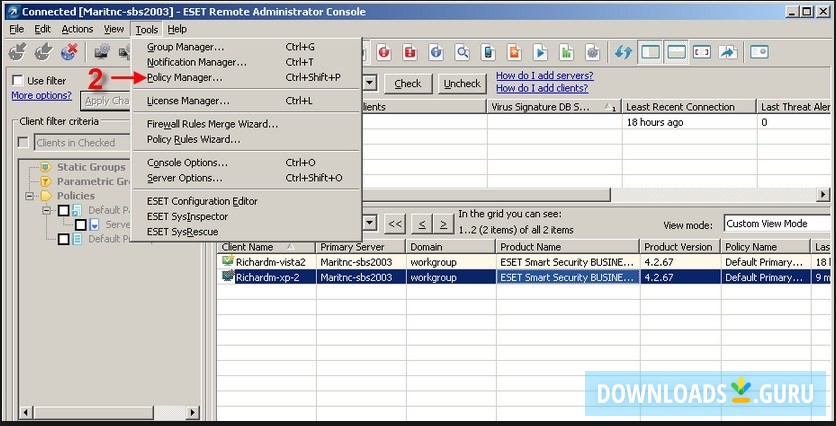
Task: Click the Policy Name column header
Action: click(766, 247)
